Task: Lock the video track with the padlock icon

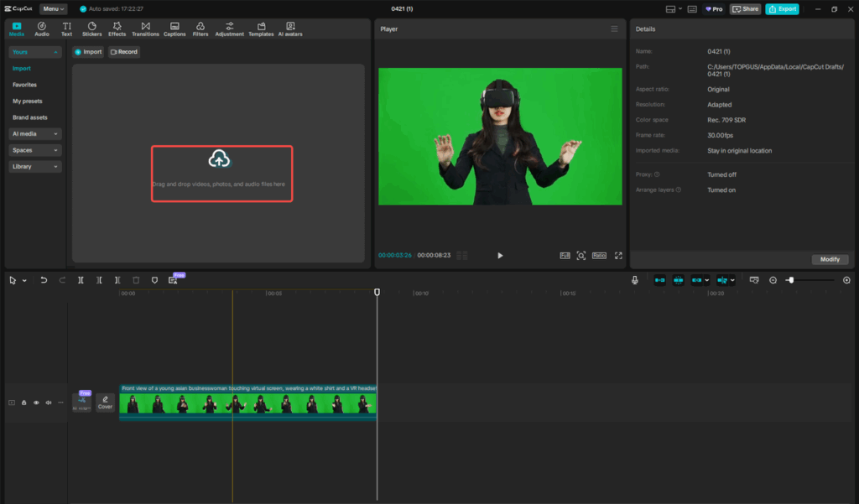Action: (x=23, y=403)
